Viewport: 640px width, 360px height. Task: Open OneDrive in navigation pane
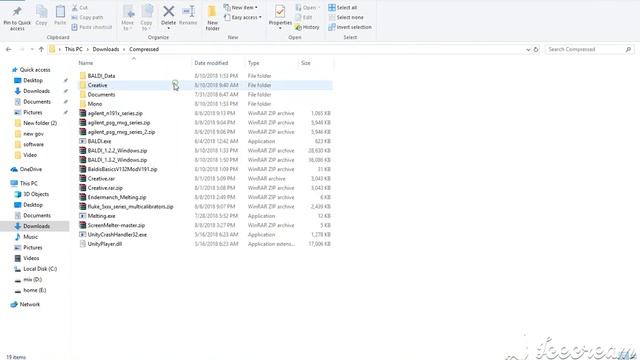(x=31, y=169)
